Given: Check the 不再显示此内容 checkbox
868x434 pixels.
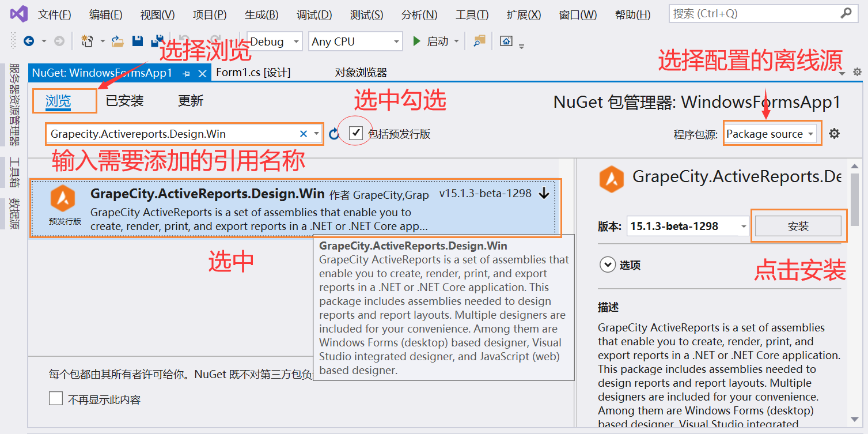Looking at the screenshot, I should [x=56, y=398].
